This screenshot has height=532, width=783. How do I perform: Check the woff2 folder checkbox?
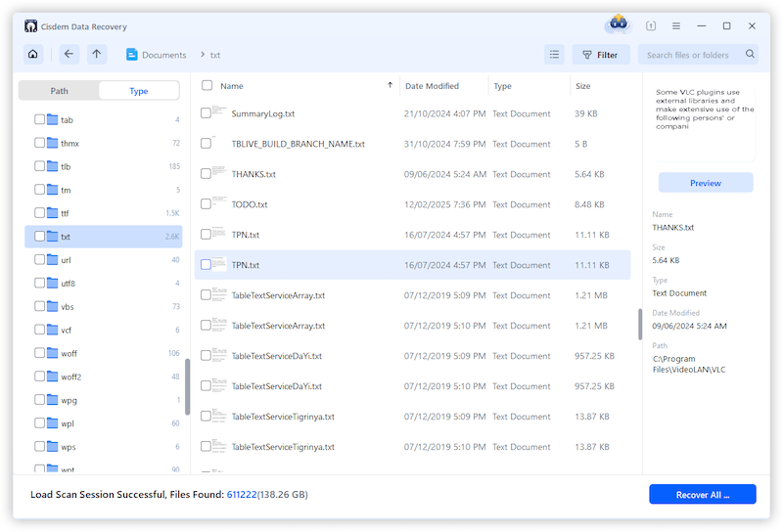click(39, 377)
